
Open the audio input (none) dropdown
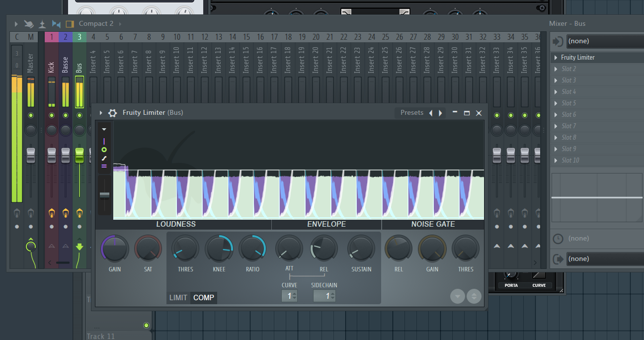(605, 41)
